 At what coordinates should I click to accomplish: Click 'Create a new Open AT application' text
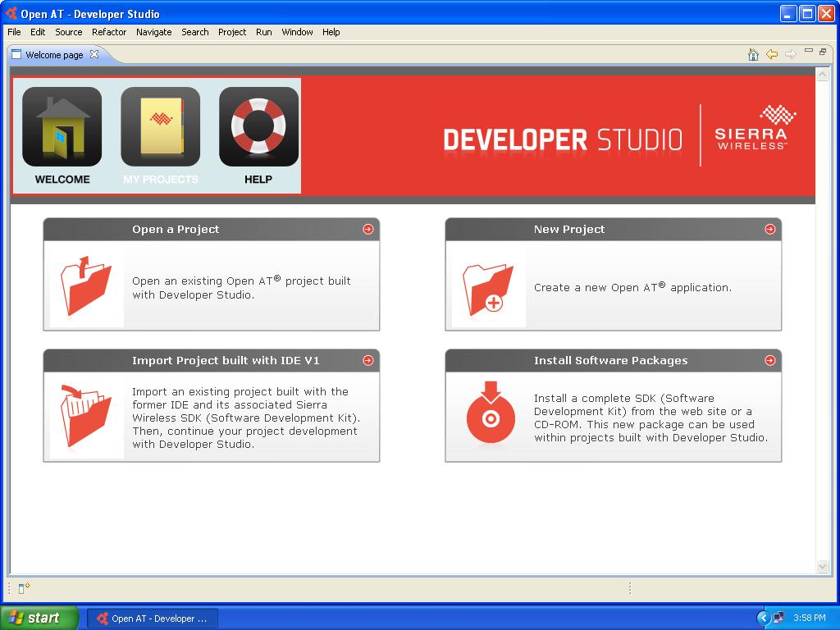point(632,287)
